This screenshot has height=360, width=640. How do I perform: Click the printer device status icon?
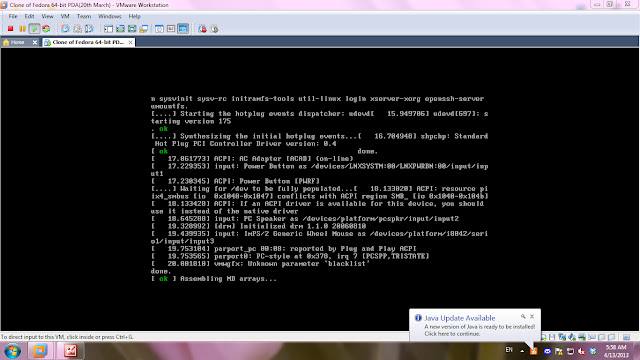click(582, 337)
